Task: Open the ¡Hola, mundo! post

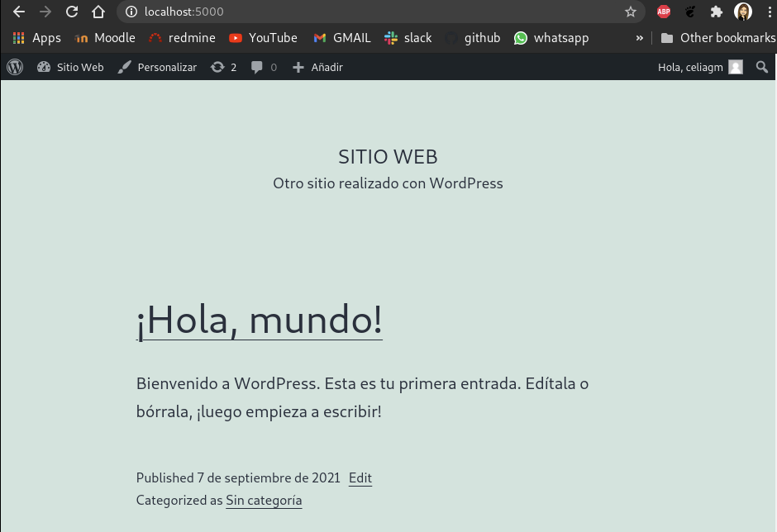Action: click(259, 320)
